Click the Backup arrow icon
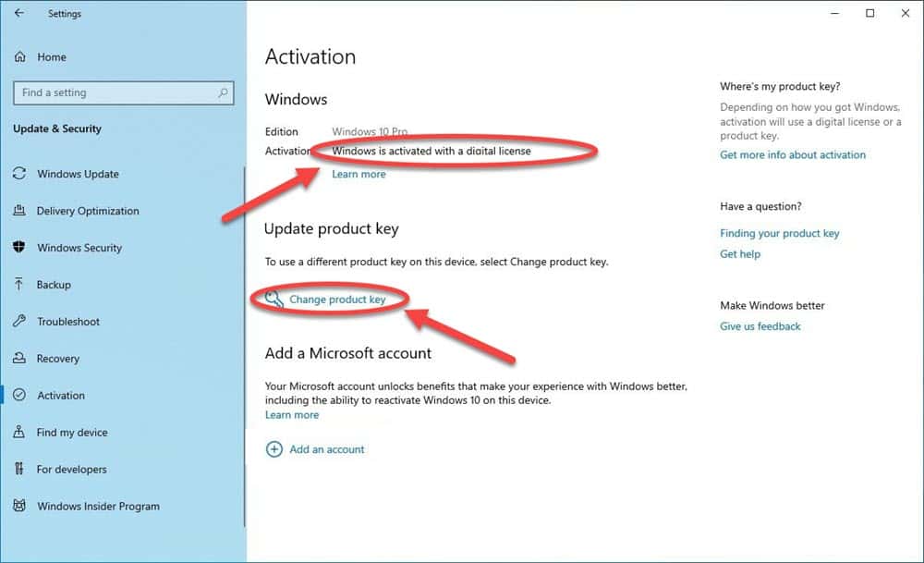This screenshot has width=924, height=563. click(19, 284)
